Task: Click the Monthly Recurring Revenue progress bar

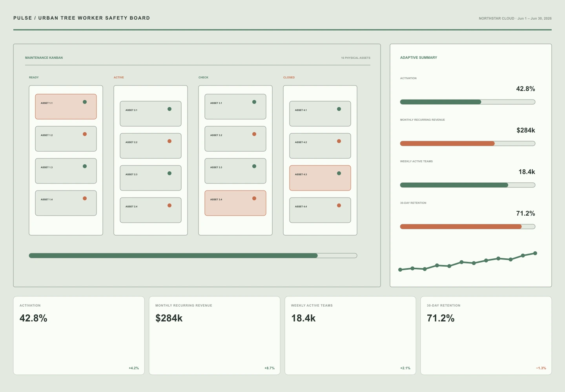Action: pyautogui.click(x=468, y=143)
